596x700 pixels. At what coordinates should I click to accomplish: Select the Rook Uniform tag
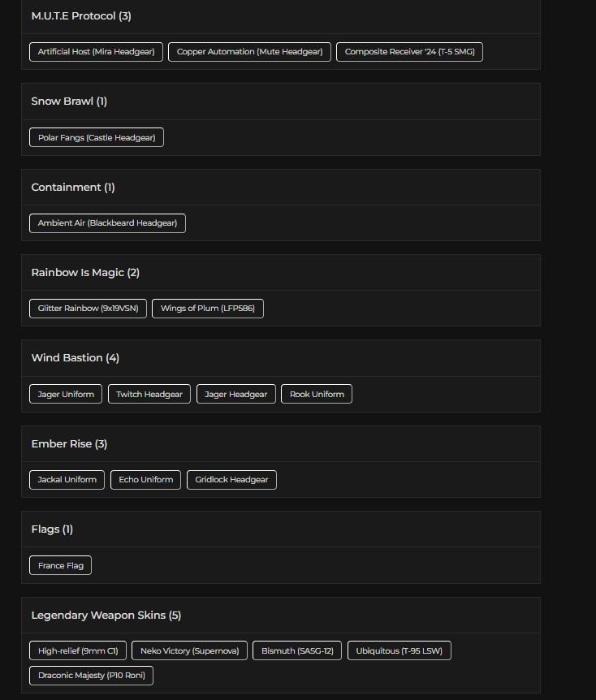pos(317,395)
